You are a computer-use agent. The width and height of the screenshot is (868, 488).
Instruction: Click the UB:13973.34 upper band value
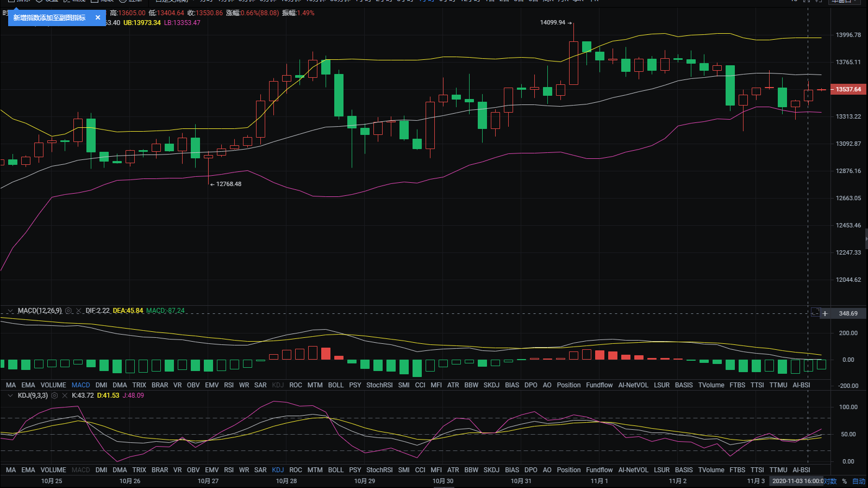(142, 23)
